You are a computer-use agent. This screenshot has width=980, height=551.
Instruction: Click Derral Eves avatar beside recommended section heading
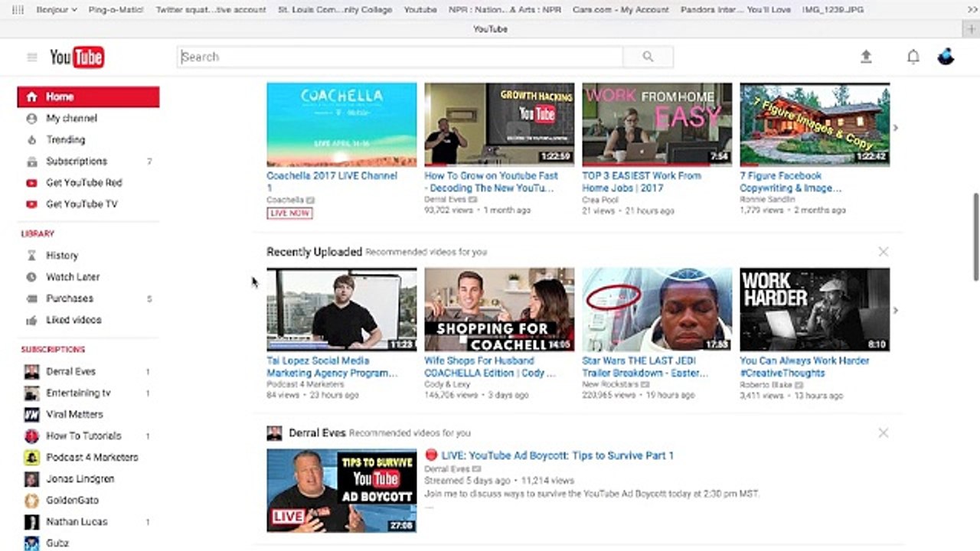[274, 433]
